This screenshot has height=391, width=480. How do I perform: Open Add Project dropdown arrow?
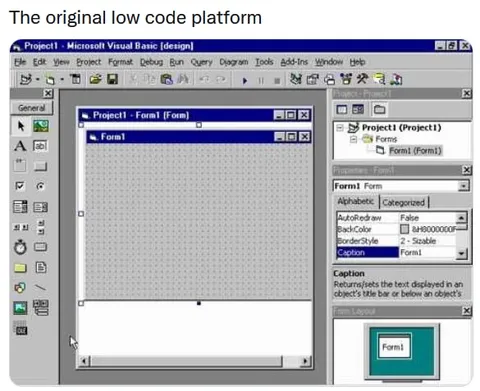coord(37,80)
